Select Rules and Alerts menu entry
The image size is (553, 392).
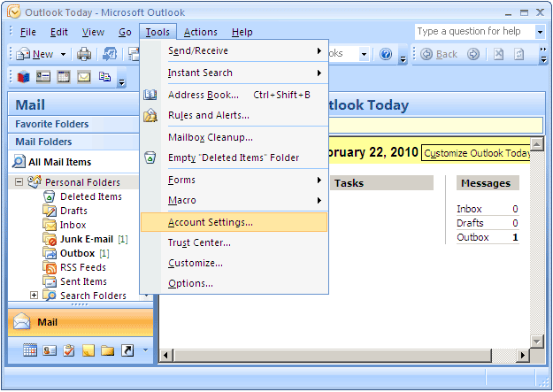(x=208, y=115)
